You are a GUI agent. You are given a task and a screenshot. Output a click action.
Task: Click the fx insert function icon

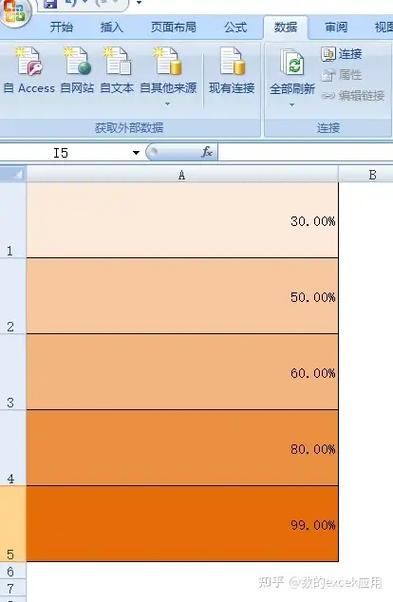coord(207,152)
